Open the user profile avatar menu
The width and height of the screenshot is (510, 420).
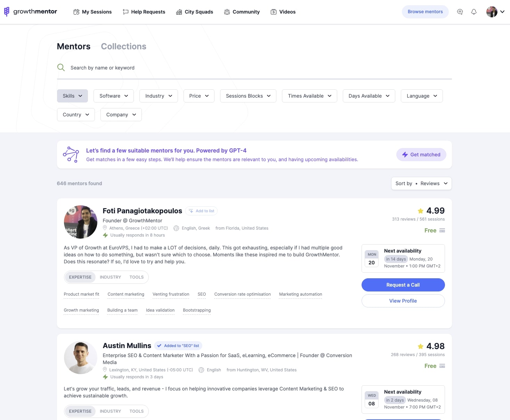495,12
